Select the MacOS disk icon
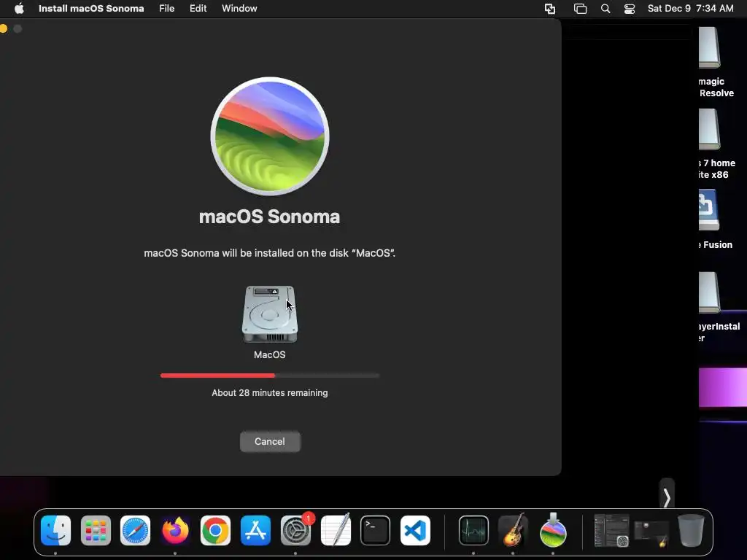Viewport: 747px width, 560px height. [x=270, y=314]
